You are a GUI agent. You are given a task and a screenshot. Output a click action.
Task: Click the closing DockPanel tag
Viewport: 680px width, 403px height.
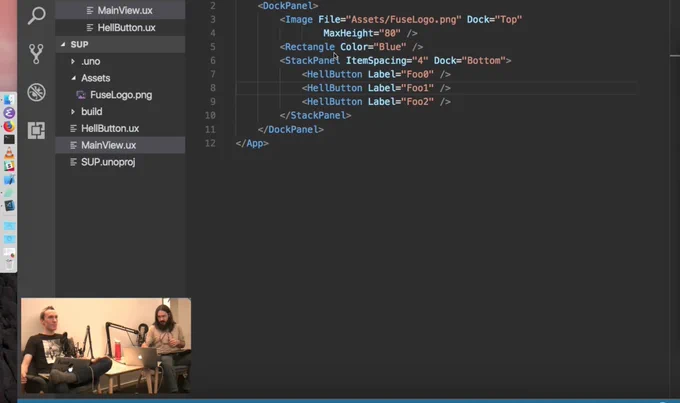pos(291,130)
